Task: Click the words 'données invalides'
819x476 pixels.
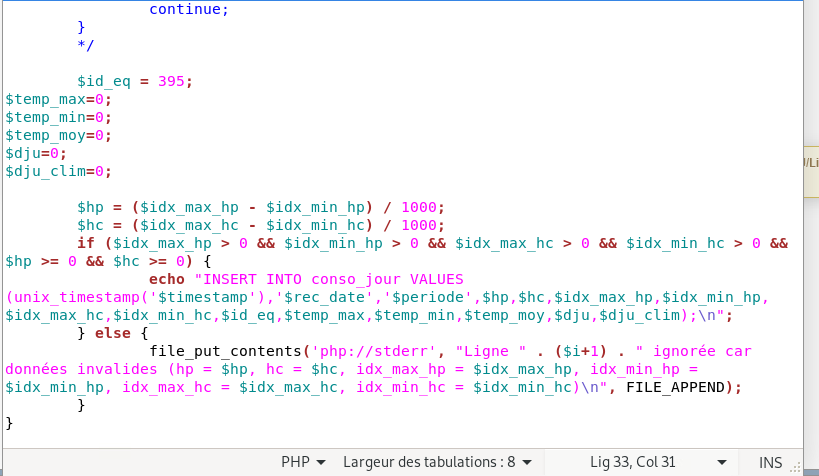Action: click(x=81, y=369)
